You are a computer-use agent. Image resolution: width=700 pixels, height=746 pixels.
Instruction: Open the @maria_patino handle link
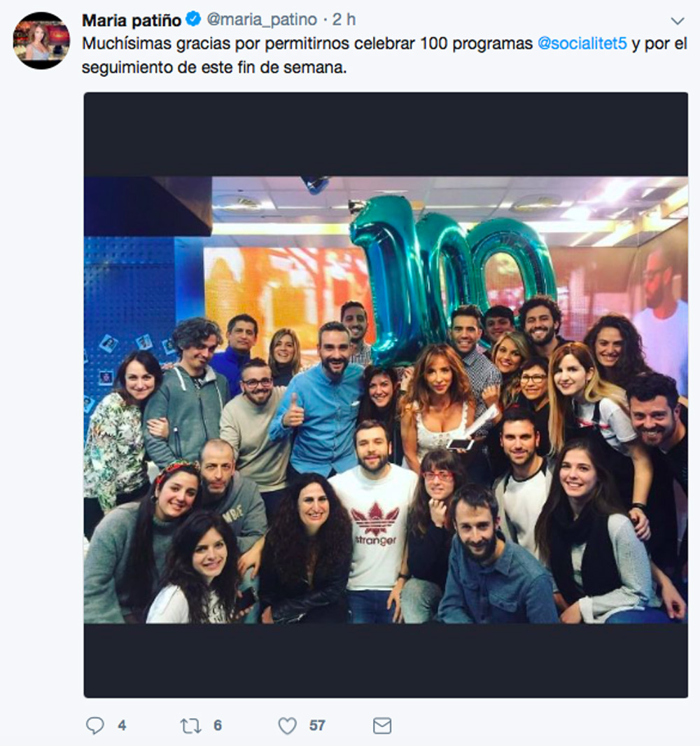(x=262, y=20)
